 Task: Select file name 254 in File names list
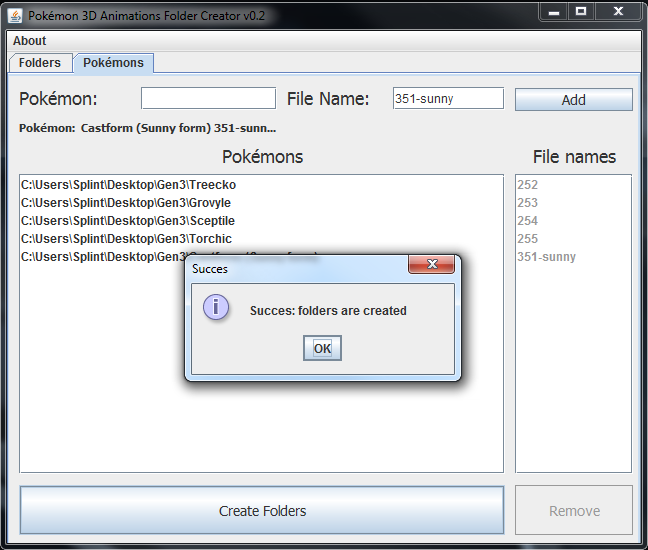573,221
